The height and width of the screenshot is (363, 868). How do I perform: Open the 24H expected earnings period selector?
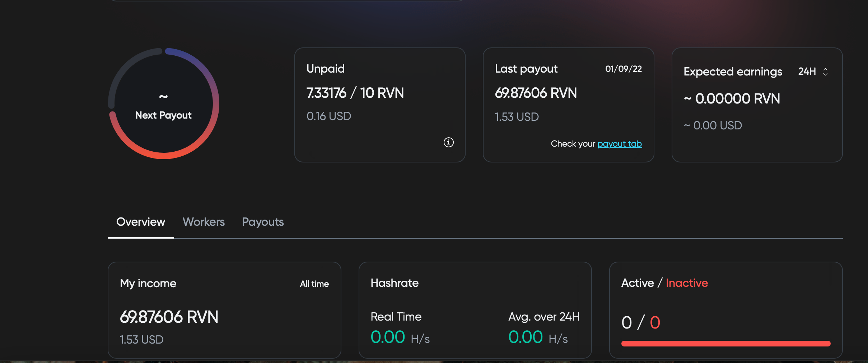(x=813, y=72)
